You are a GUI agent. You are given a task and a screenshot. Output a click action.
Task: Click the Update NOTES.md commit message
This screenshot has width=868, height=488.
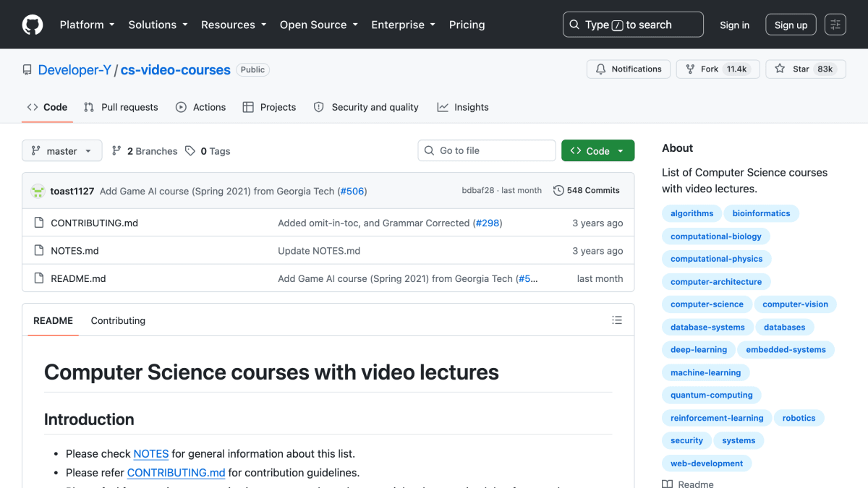pos(319,251)
